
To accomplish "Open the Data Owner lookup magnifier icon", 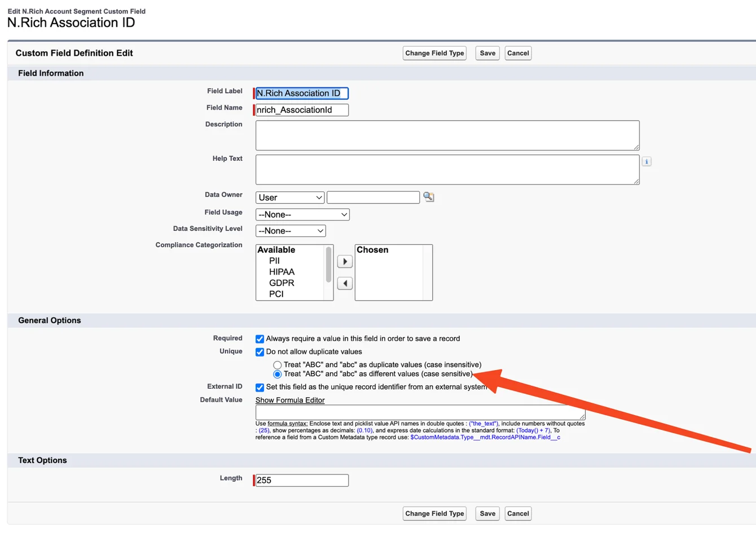I will pyautogui.click(x=429, y=197).
